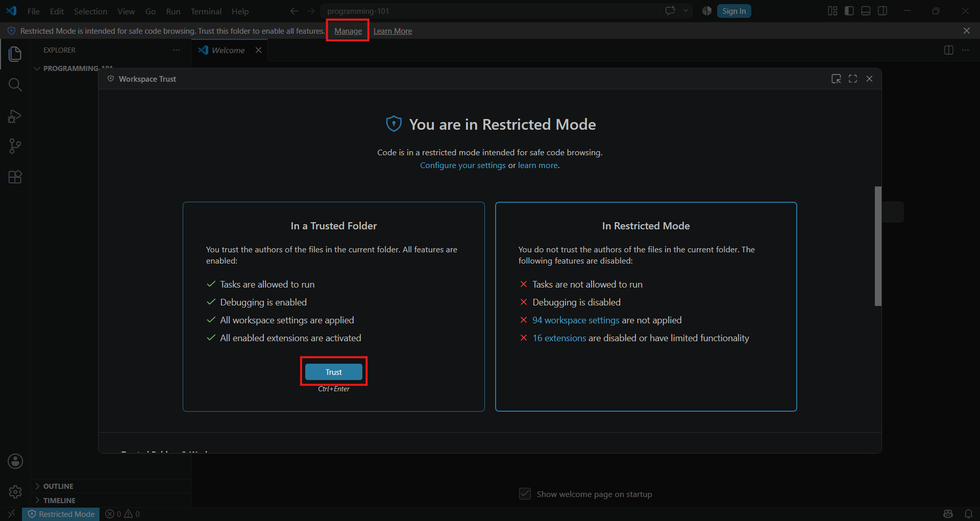
Task: Move Workspace Trust to editor area icon
Action: pos(836,79)
